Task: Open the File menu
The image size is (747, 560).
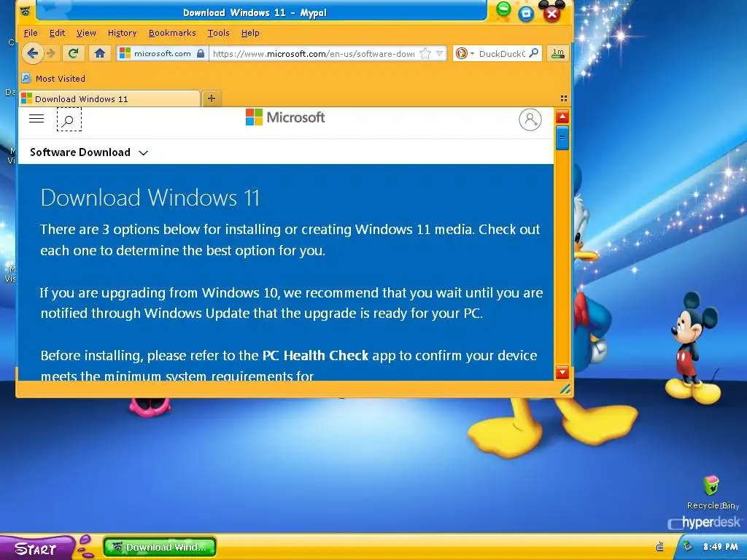Action: (x=31, y=33)
